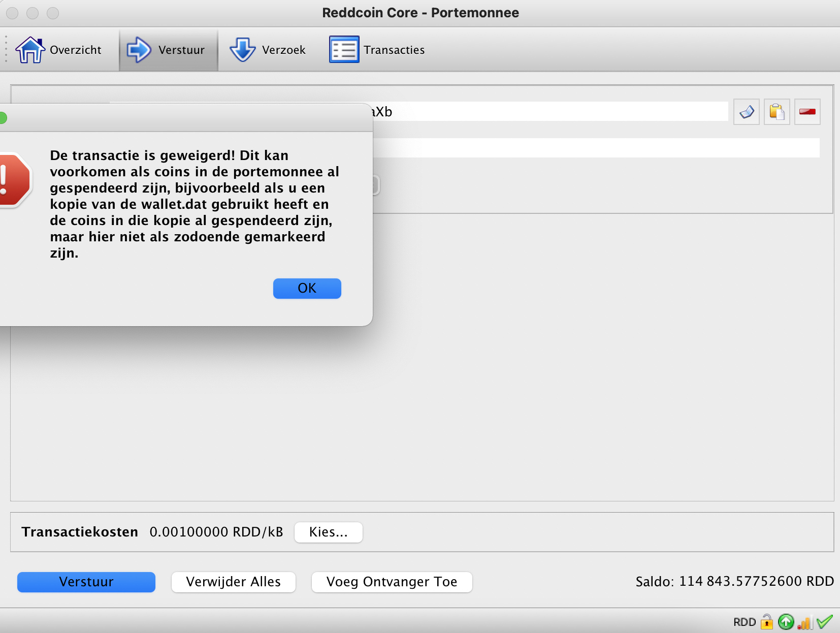Open address book icon next to recipient field
Viewport: 840px width, 633px height.
tap(747, 112)
